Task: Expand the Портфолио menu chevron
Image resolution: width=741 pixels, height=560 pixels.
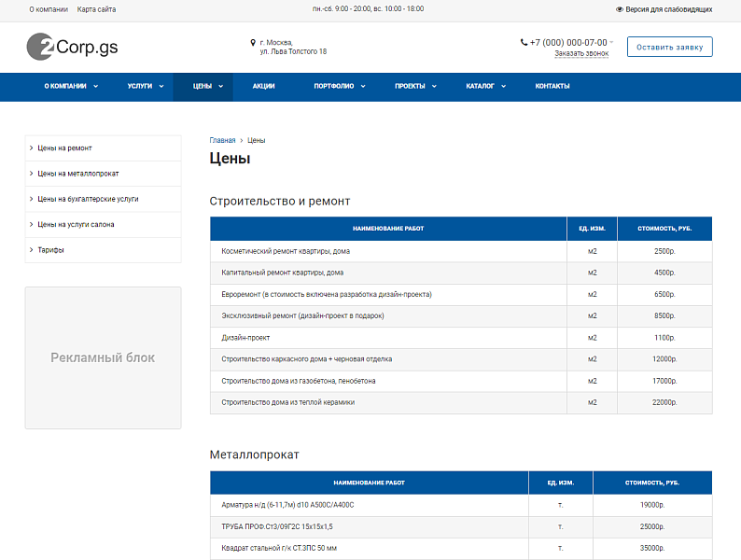Action: [362, 87]
